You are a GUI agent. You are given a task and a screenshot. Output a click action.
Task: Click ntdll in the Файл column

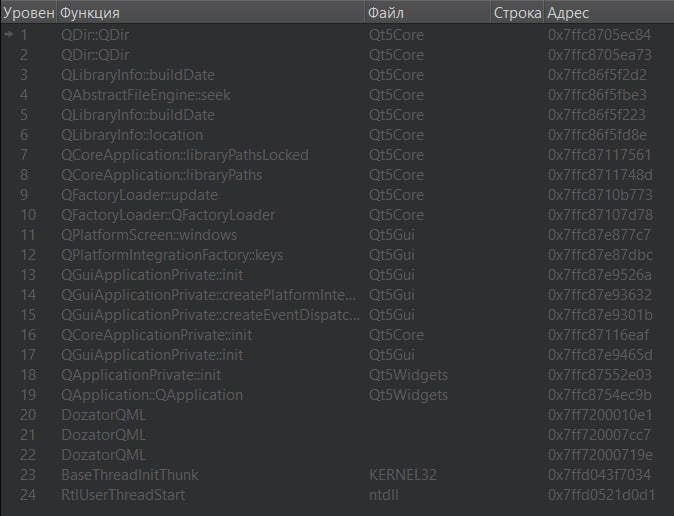point(383,495)
